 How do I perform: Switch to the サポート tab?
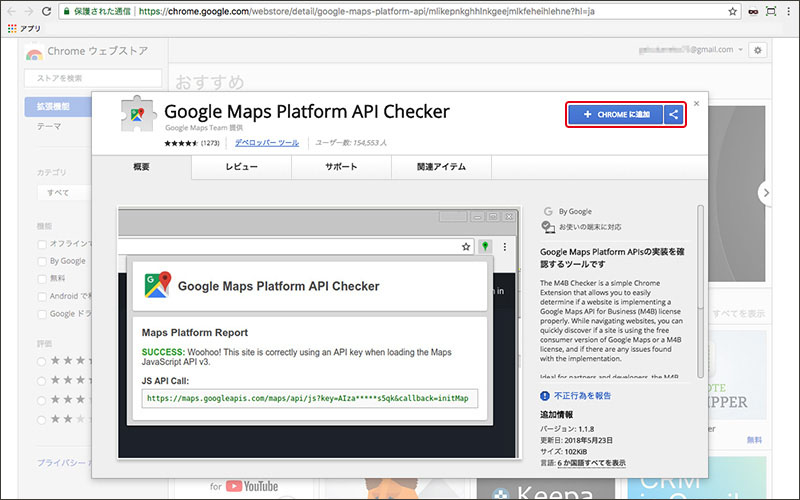point(341,167)
